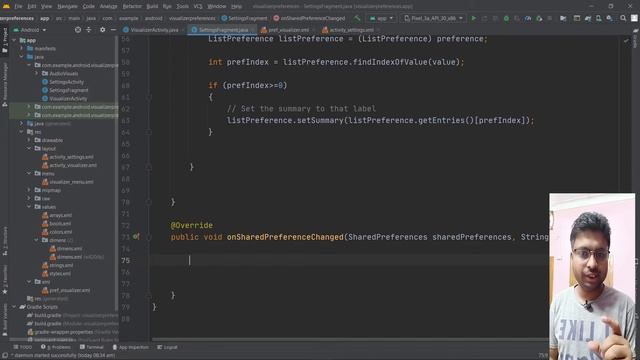The width and height of the screenshot is (640, 360).
Task: Click the user account icon at top right
Action: pyautogui.click(x=634, y=18)
